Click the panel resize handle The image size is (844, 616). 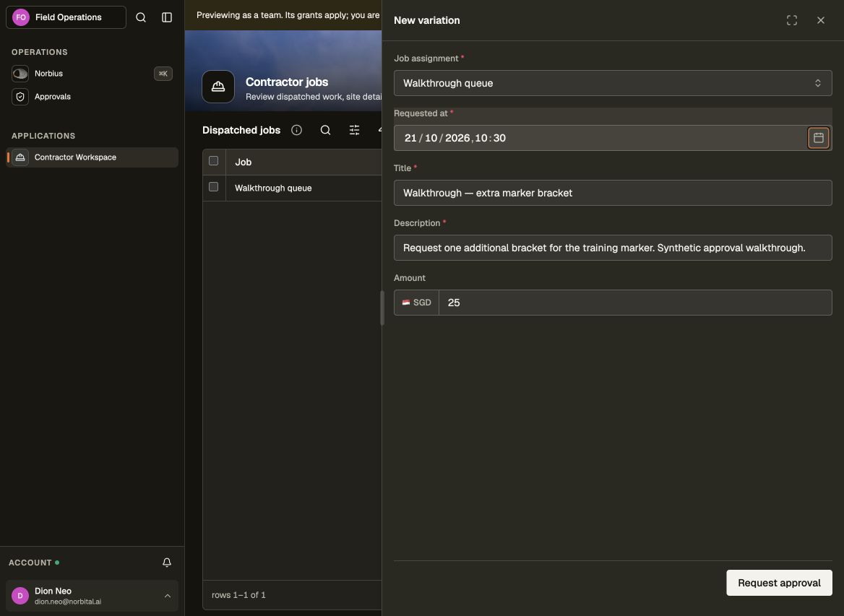(x=382, y=308)
